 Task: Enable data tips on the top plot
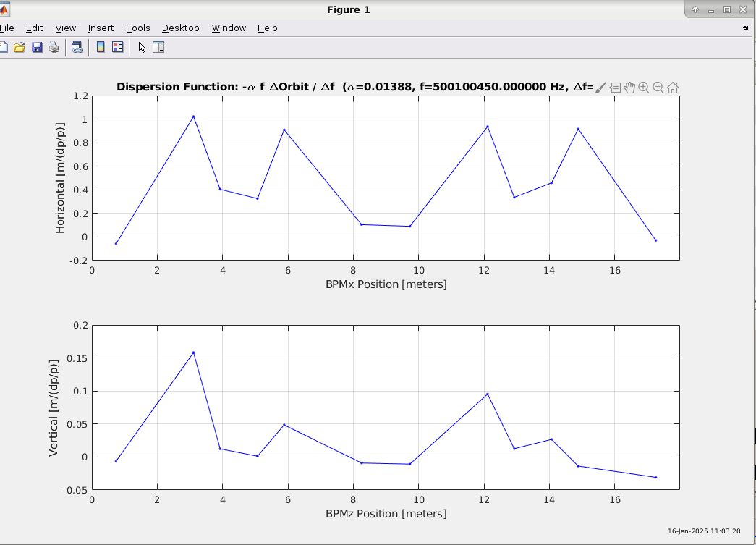[x=615, y=88]
